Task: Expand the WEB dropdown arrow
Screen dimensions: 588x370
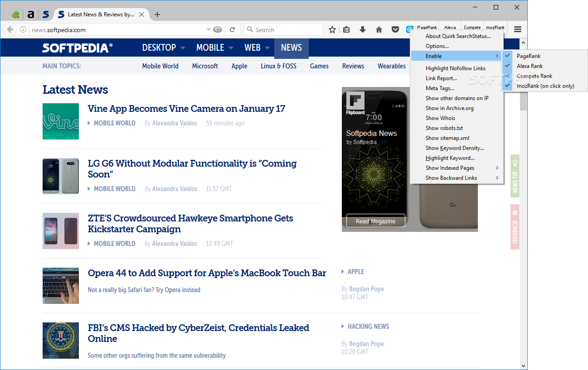Action: tap(267, 48)
